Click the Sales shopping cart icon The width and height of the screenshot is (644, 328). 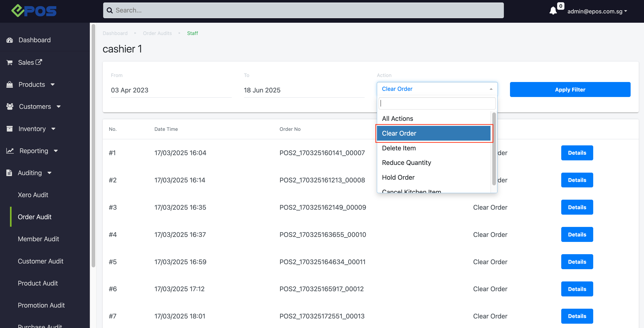[10, 62]
